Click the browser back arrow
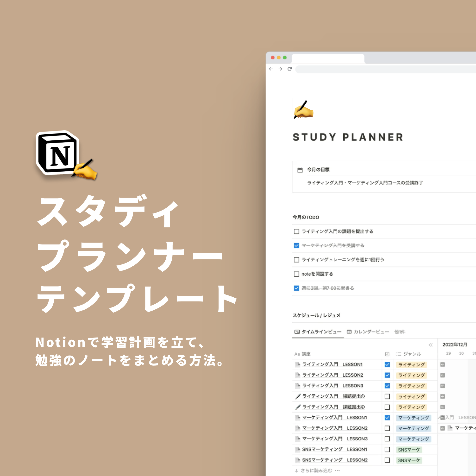 tap(271, 69)
